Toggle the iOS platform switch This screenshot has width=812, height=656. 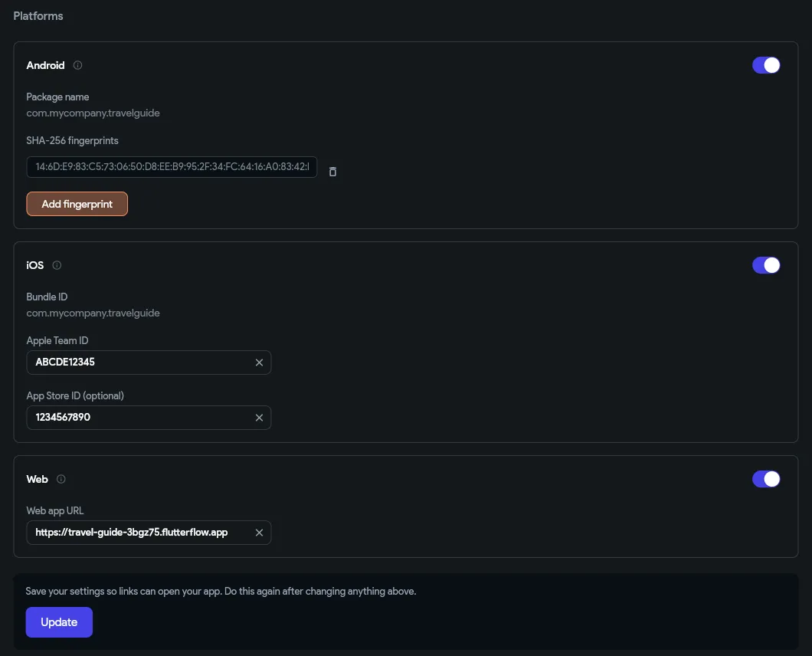[766, 265]
